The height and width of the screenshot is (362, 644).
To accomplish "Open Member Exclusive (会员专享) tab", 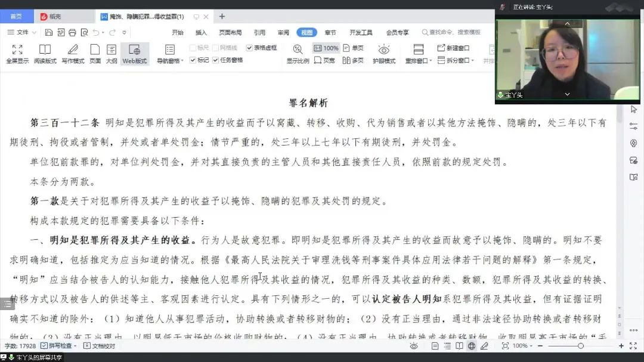I will pyautogui.click(x=397, y=32).
